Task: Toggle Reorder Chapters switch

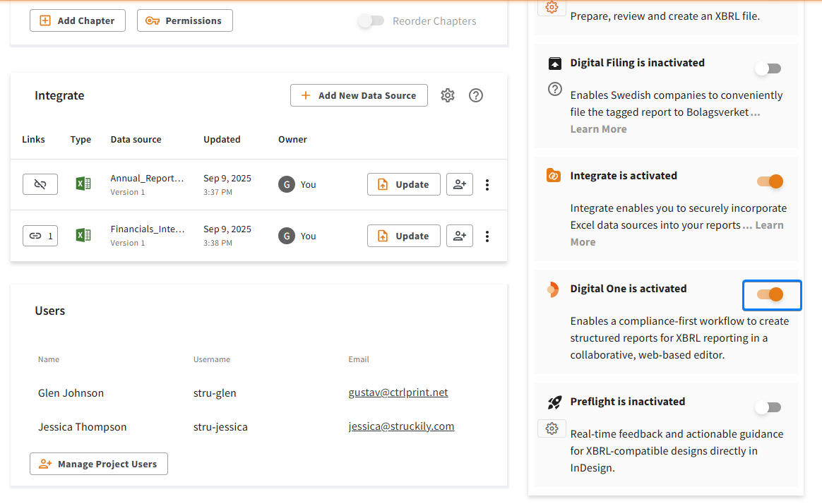Action: coord(371,21)
